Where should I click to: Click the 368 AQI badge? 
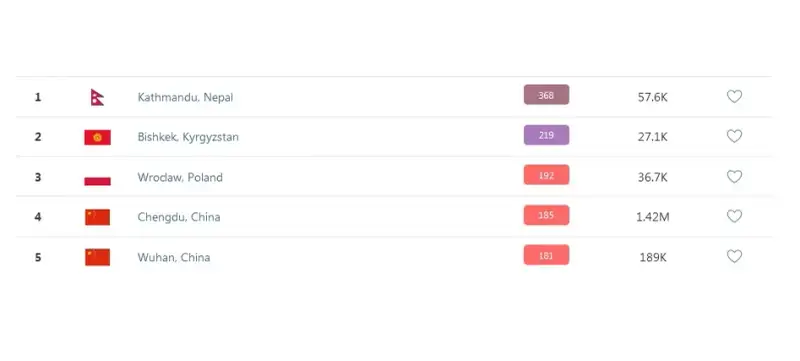[546, 95]
